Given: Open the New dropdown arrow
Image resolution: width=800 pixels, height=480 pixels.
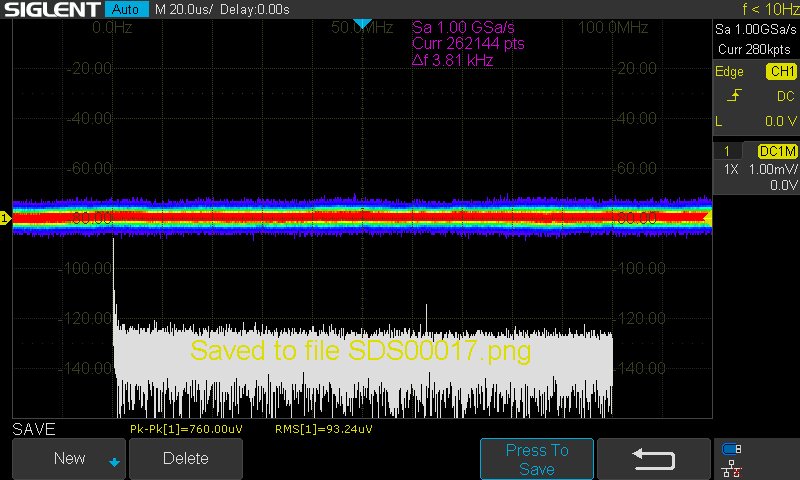Looking at the screenshot, I should coord(114,462).
